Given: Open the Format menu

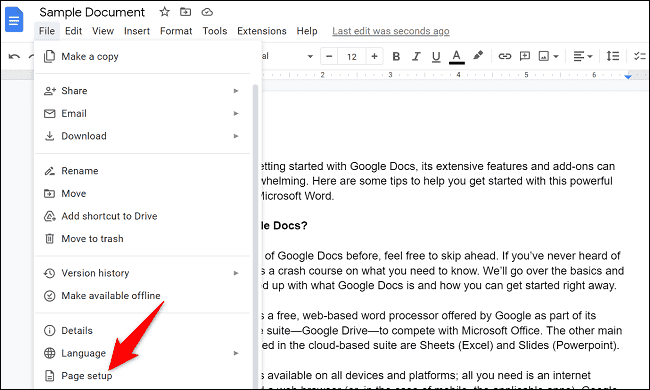Looking at the screenshot, I should point(176,31).
